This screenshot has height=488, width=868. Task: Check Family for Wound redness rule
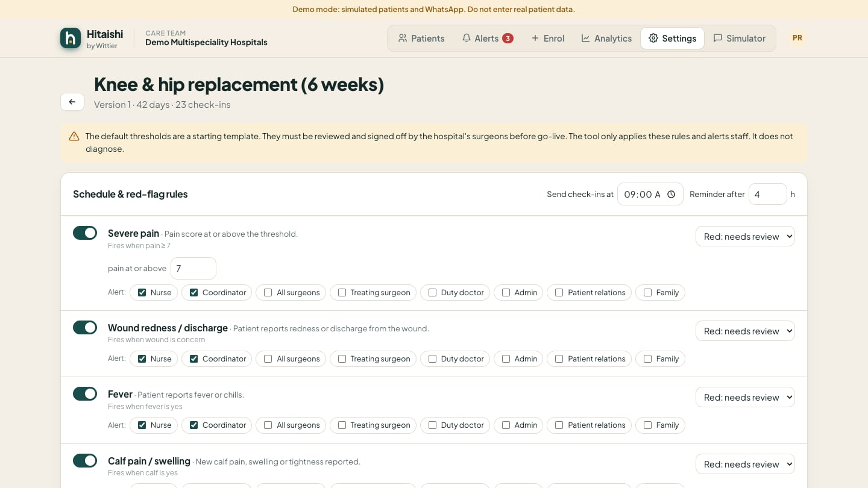[x=647, y=359]
